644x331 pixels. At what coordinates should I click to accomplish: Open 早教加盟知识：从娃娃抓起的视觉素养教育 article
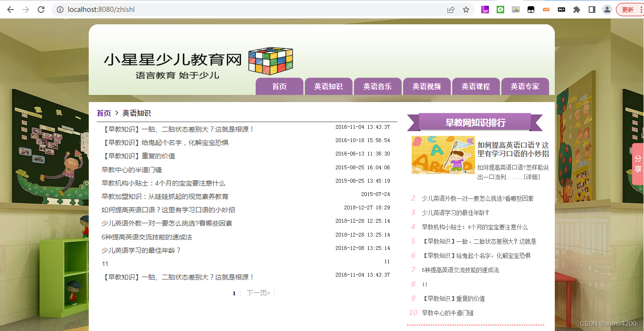click(165, 197)
